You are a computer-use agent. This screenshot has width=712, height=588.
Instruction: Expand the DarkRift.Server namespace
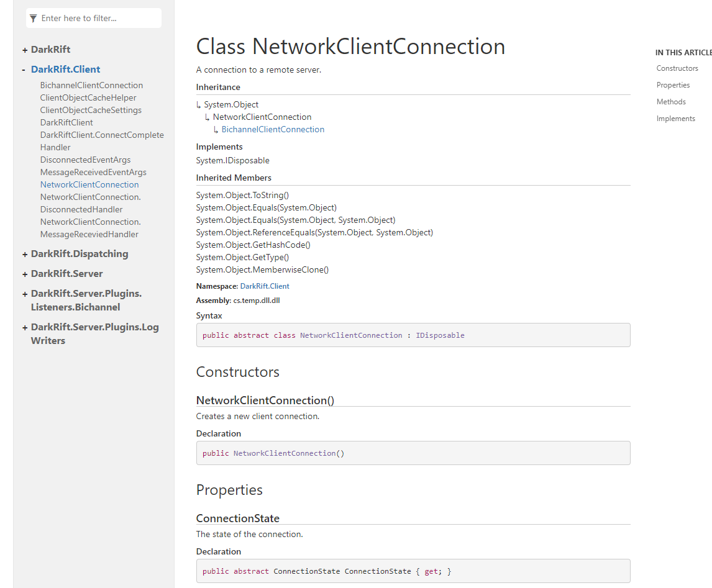click(x=25, y=274)
